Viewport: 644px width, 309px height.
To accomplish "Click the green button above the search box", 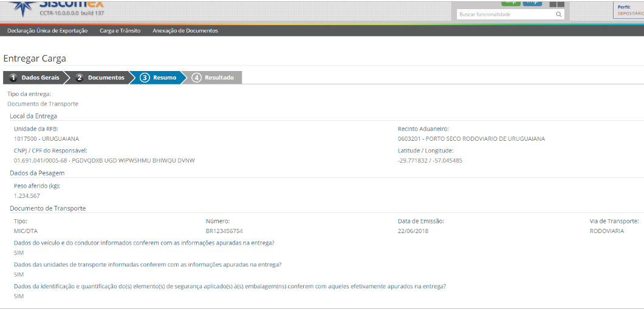I will [510, 2].
